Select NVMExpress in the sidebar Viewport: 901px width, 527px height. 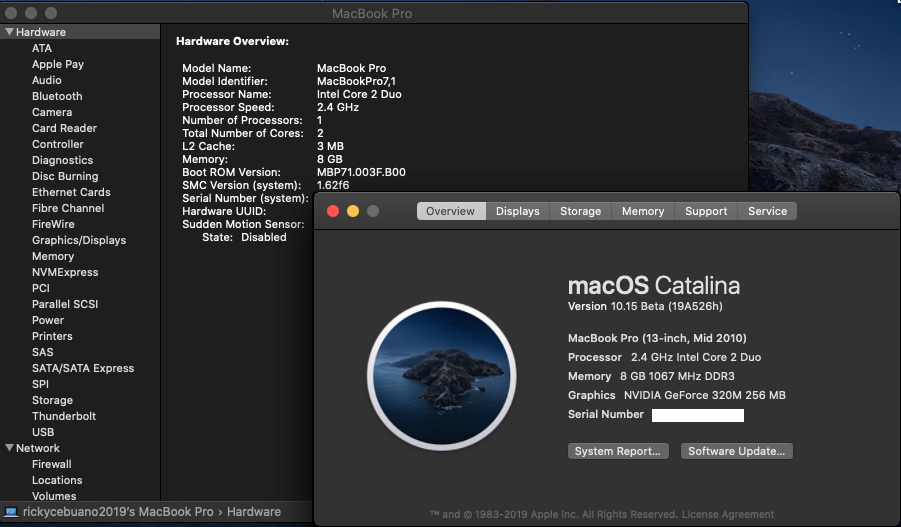click(x=65, y=272)
